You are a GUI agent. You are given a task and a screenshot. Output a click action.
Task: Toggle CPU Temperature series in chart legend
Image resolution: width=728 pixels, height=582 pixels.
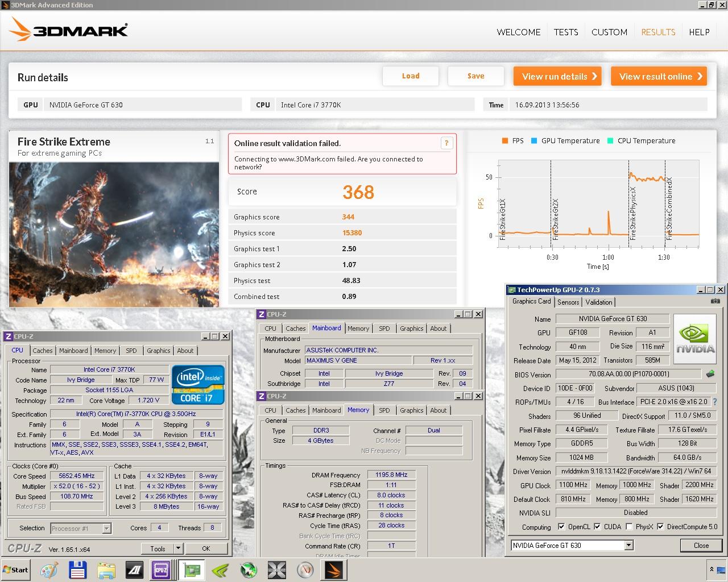tap(641, 141)
